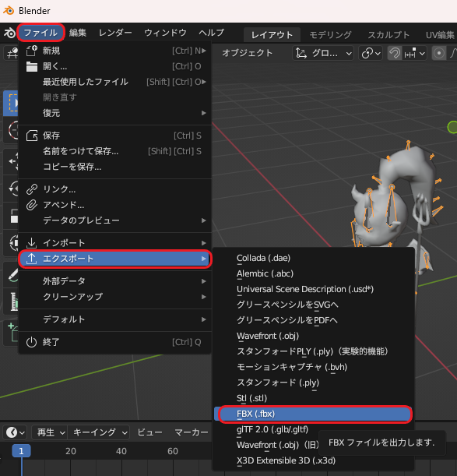The image size is (457, 476).
Task: Toggle proportional editing circle icon
Action: point(439,54)
